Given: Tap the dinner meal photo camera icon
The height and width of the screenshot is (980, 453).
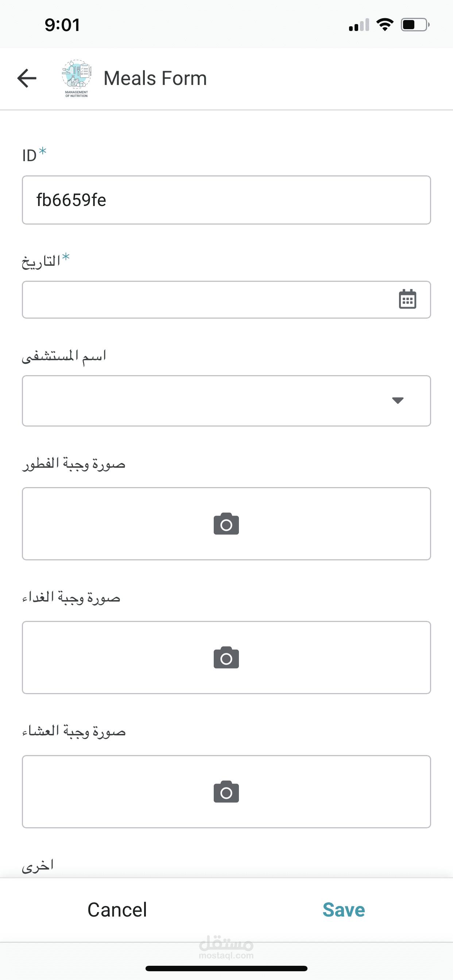Looking at the screenshot, I should coord(226,792).
